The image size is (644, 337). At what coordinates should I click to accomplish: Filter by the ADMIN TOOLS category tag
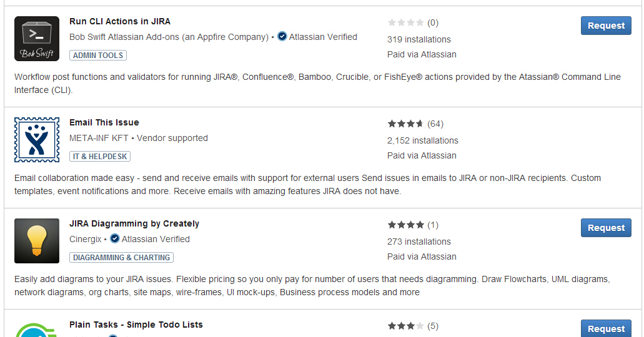coord(98,56)
